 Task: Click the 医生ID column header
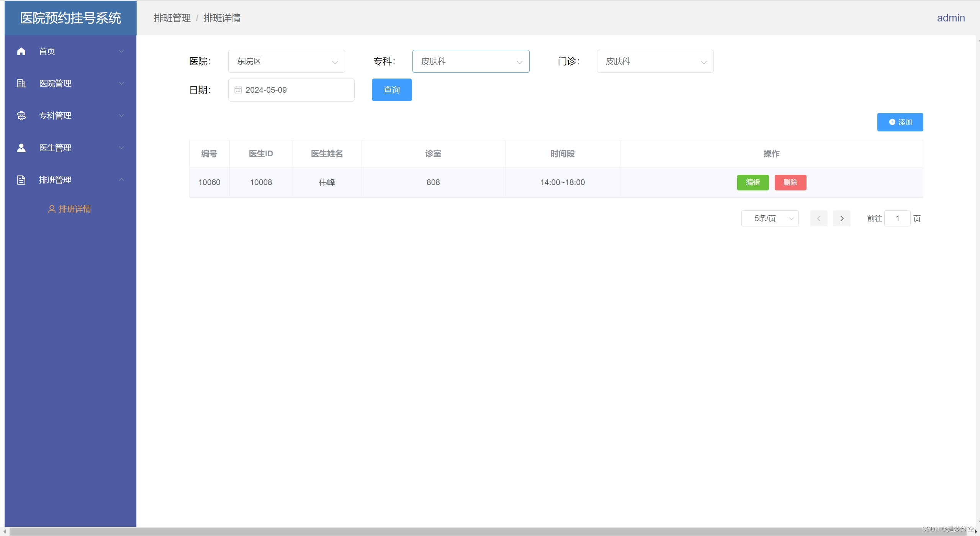(x=261, y=154)
